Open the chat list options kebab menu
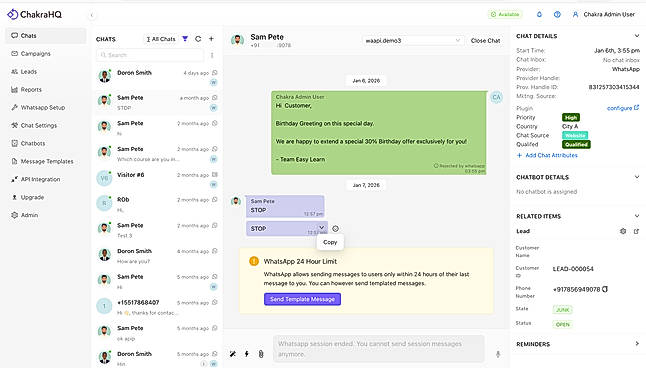 212,55
